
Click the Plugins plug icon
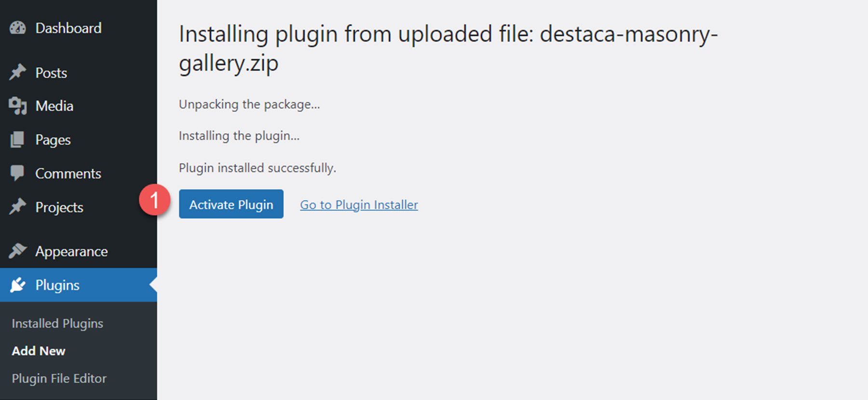18,285
